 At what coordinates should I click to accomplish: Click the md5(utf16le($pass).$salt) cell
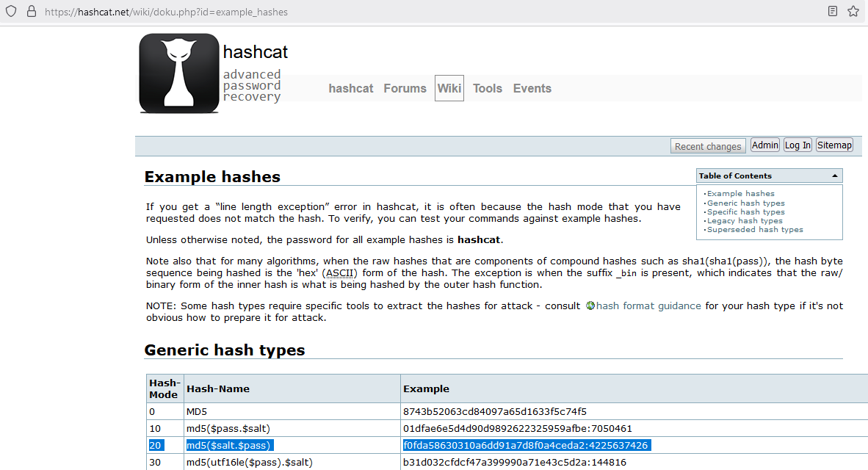pos(292,462)
